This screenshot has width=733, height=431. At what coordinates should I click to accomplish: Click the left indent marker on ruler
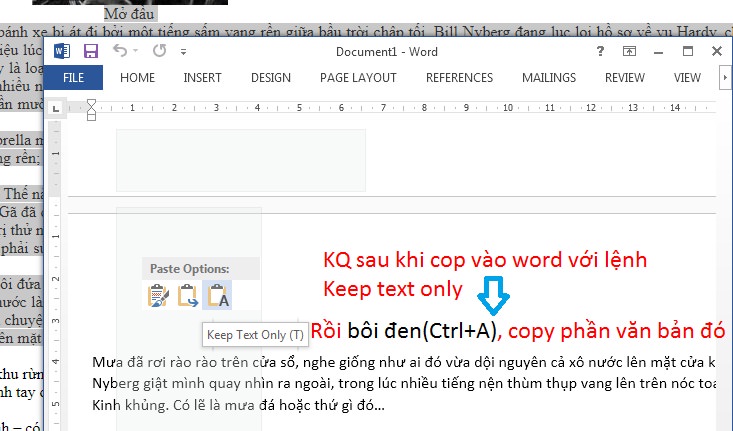click(91, 115)
